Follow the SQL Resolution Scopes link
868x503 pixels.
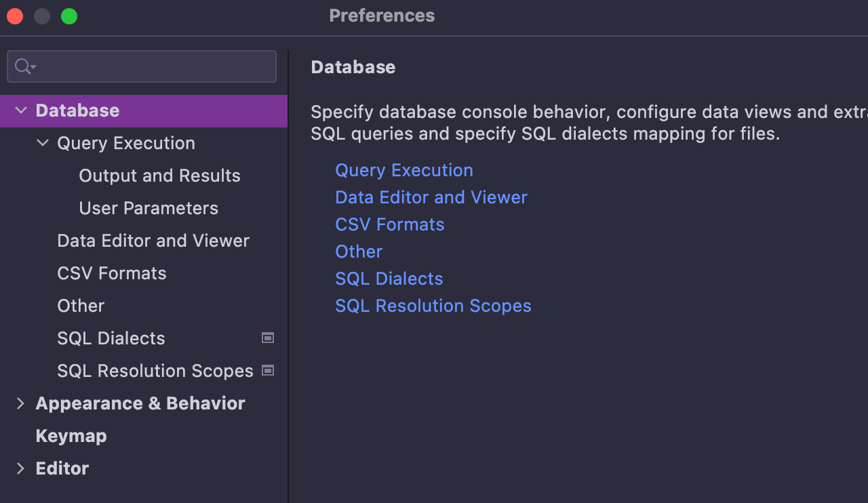pos(433,306)
